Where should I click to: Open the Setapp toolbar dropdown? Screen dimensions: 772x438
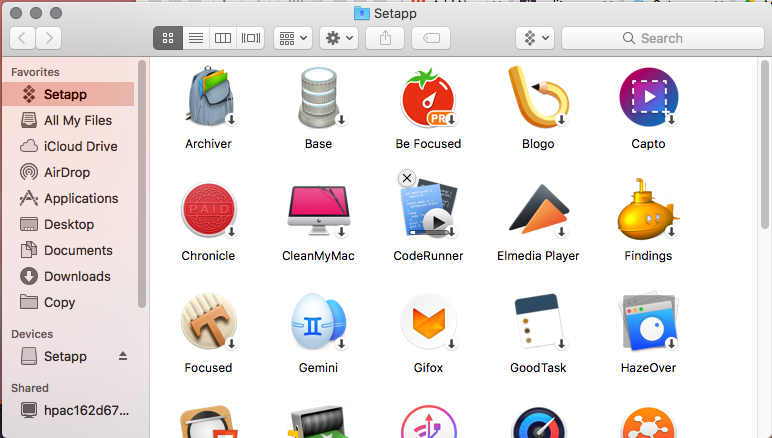[x=534, y=38]
